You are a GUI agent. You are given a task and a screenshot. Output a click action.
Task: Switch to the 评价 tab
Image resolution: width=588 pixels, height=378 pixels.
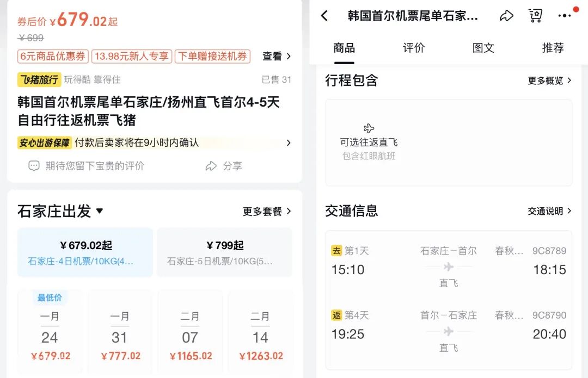tap(413, 48)
